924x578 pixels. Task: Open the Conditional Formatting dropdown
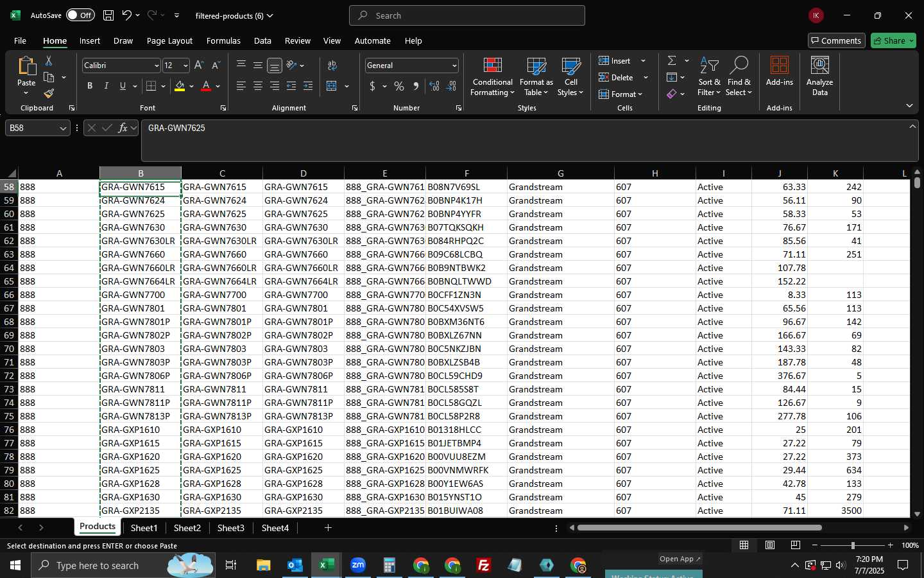(493, 76)
